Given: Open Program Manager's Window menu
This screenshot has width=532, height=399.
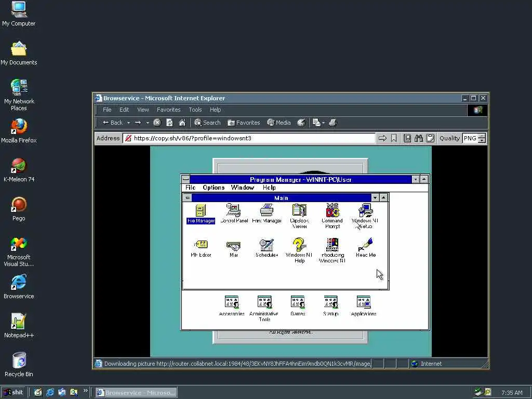Looking at the screenshot, I should point(243,188).
